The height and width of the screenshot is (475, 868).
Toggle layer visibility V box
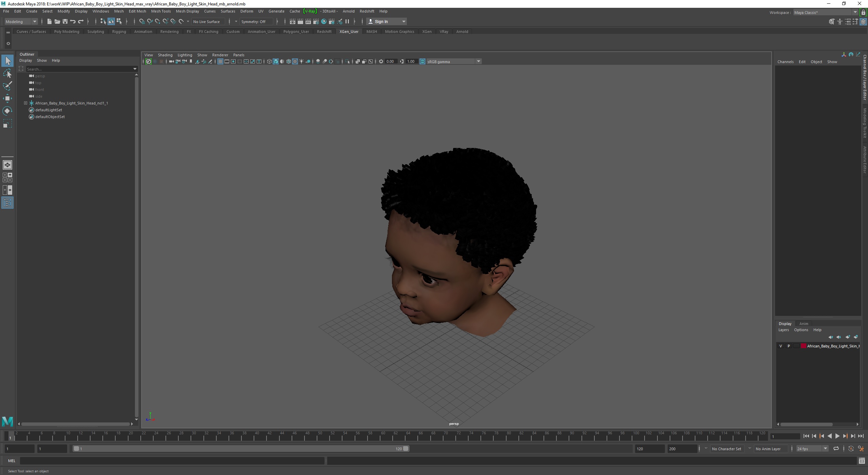tap(781, 346)
